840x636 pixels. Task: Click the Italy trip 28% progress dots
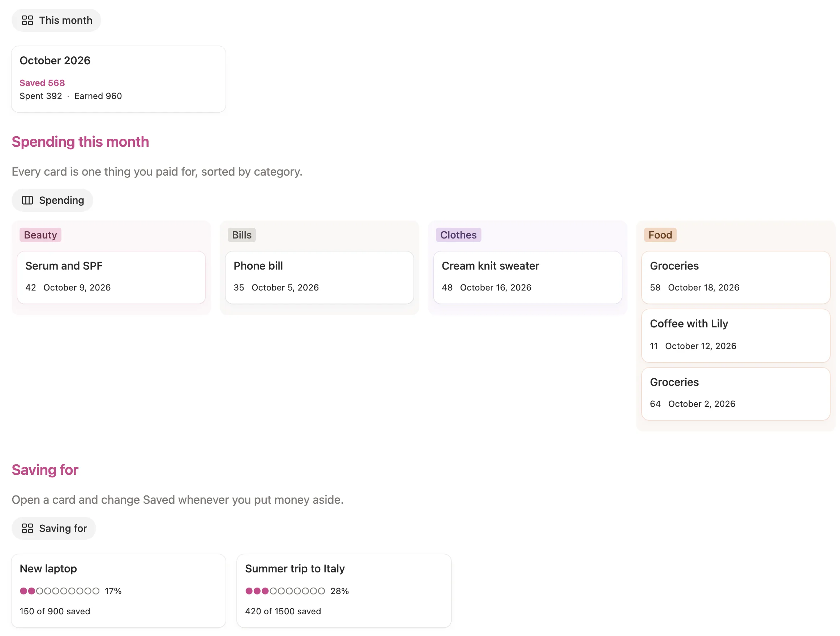pos(285,591)
